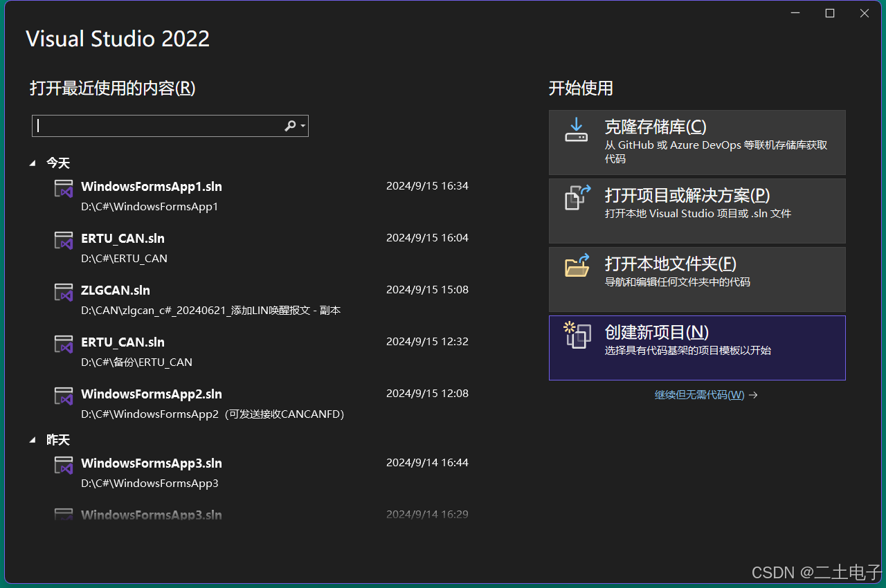This screenshot has width=886, height=588.
Task: Collapse the 昨天 group
Action: tap(33, 440)
